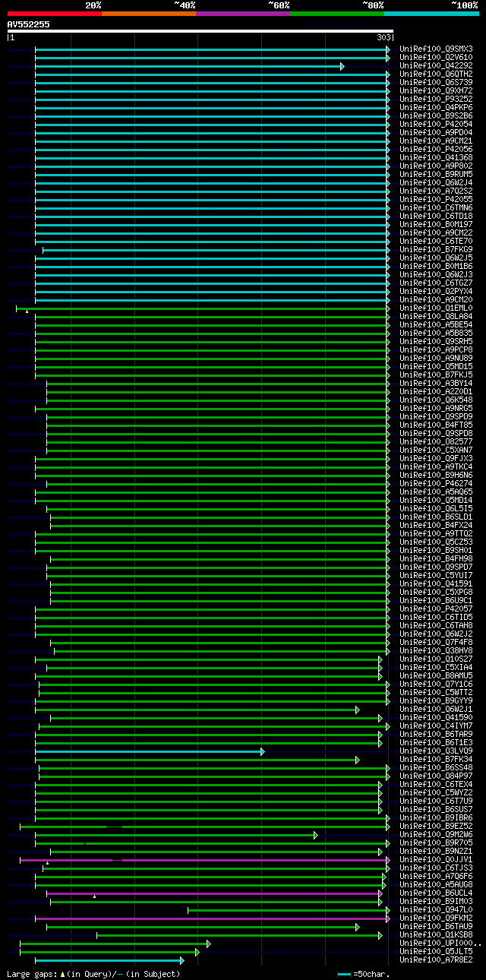Click the white query ruler bar
Screen dimensions: 486x980
coord(200,31)
